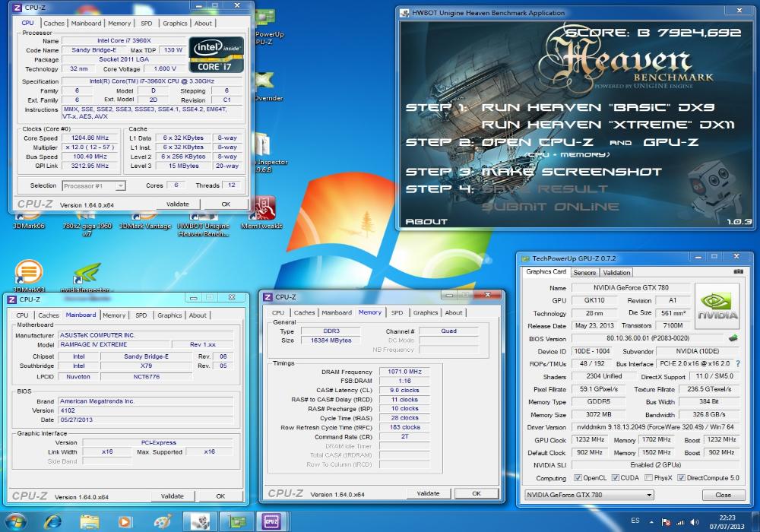Click the BIOS save chip icon in GPU-Z
Viewport: 760px width, 532px height.
coord(733,338)
